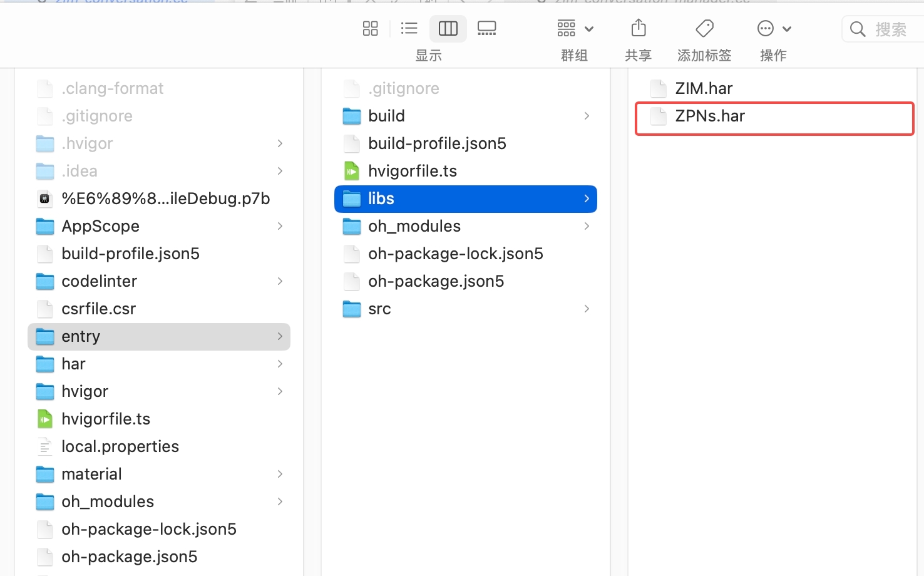Expand the build folder chevron
Screen dimensions: 924x576
[x=587, y=116]
